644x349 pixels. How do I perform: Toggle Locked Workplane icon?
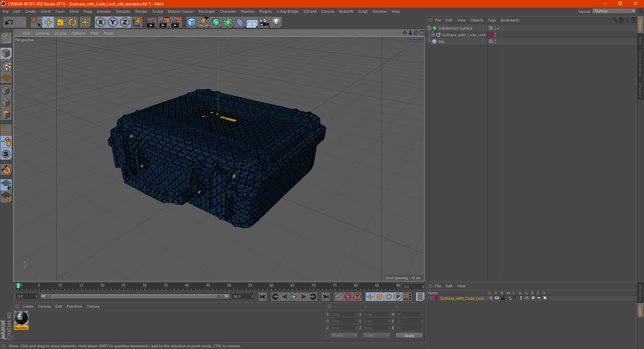click(6, 185)
